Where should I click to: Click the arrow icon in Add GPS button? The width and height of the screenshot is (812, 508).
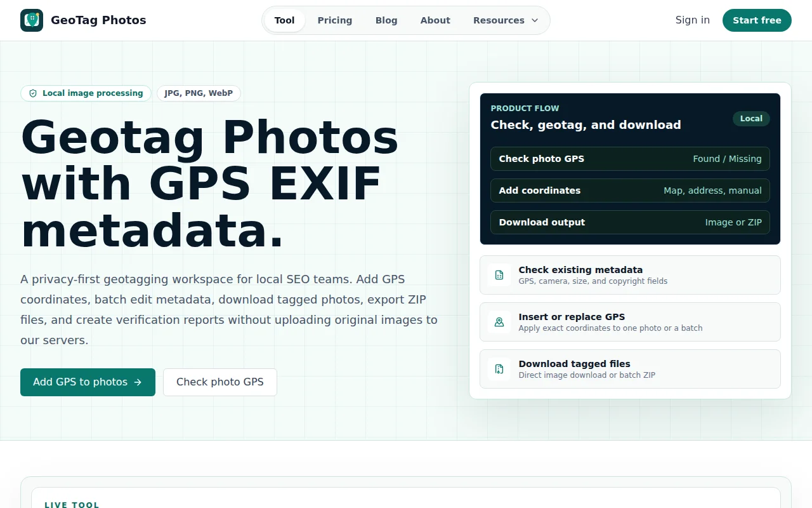pos(138,382)
